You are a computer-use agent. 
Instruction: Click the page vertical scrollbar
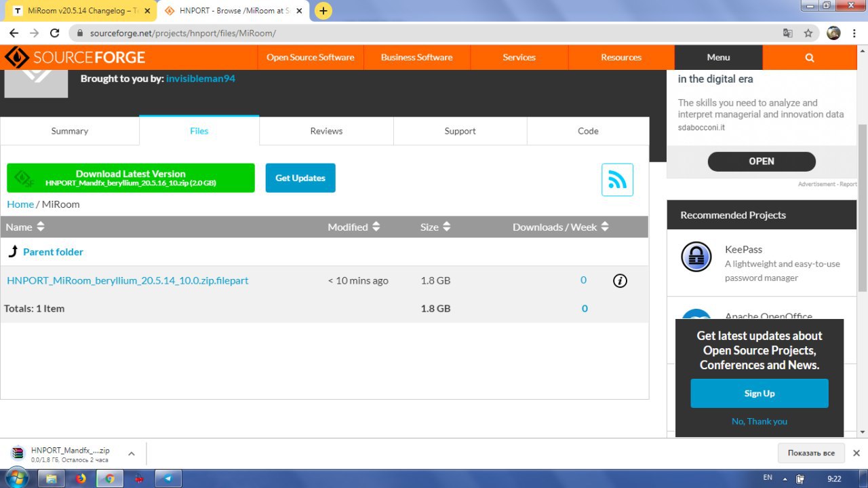click(x=863, y=207)
